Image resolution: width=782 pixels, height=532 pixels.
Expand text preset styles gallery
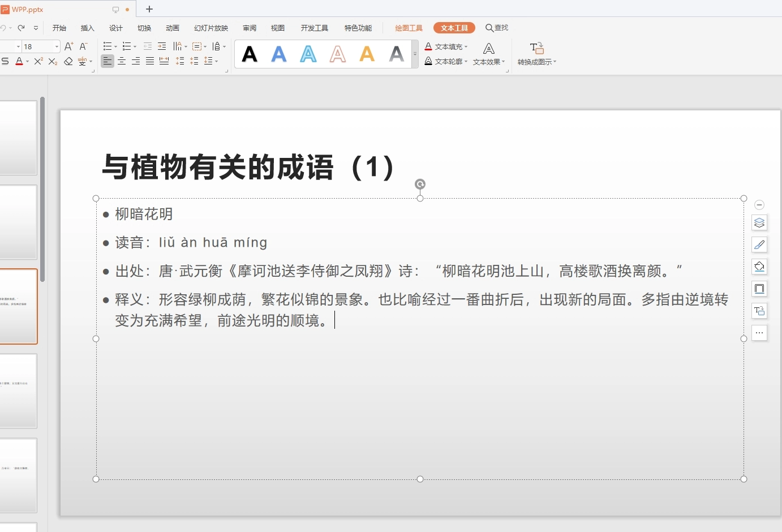click(415, 54)
